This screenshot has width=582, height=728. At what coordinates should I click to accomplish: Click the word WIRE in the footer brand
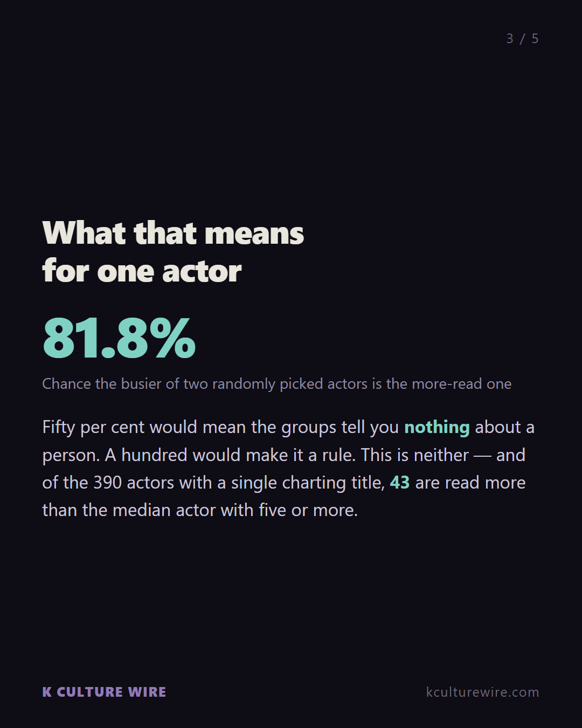coord(147,692)
